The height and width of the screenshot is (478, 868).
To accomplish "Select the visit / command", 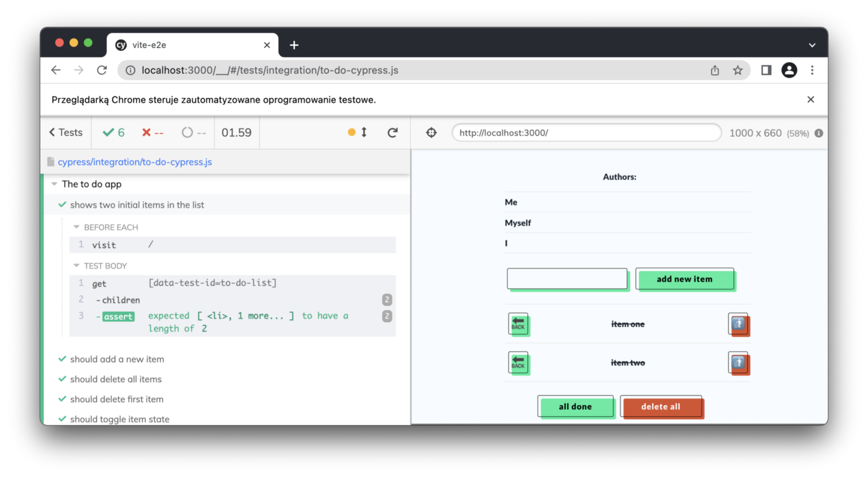I will (232, 245).
